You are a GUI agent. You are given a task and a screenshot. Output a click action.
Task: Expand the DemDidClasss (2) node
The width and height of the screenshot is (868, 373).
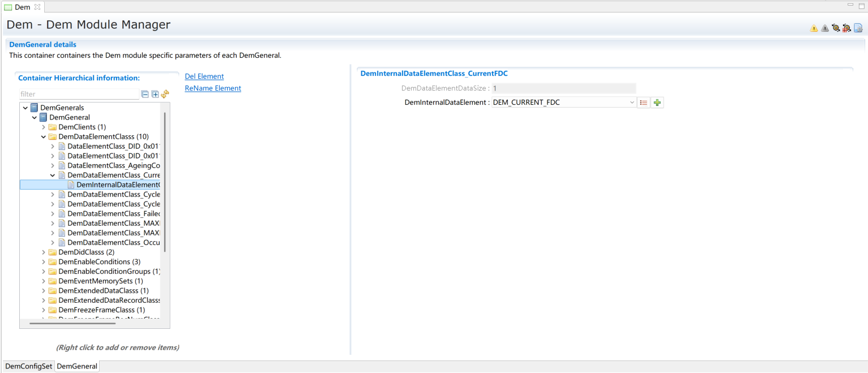pyautogui.click(x=44, y=252)
